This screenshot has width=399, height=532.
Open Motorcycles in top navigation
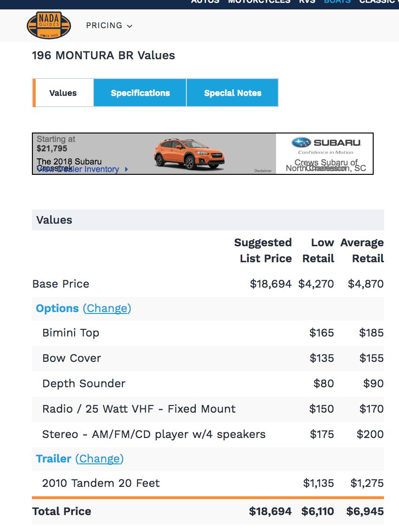[259, 2]
